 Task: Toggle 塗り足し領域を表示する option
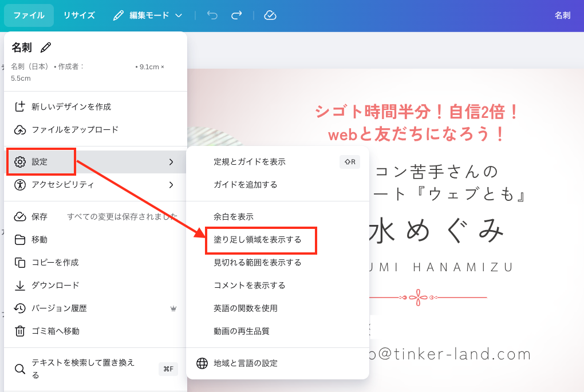258,239
